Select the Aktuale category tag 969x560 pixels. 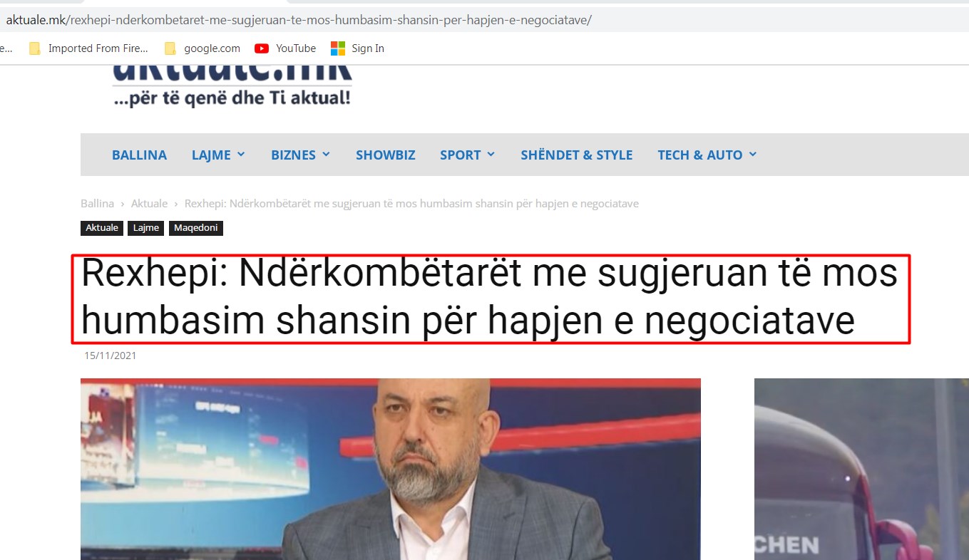102,228
